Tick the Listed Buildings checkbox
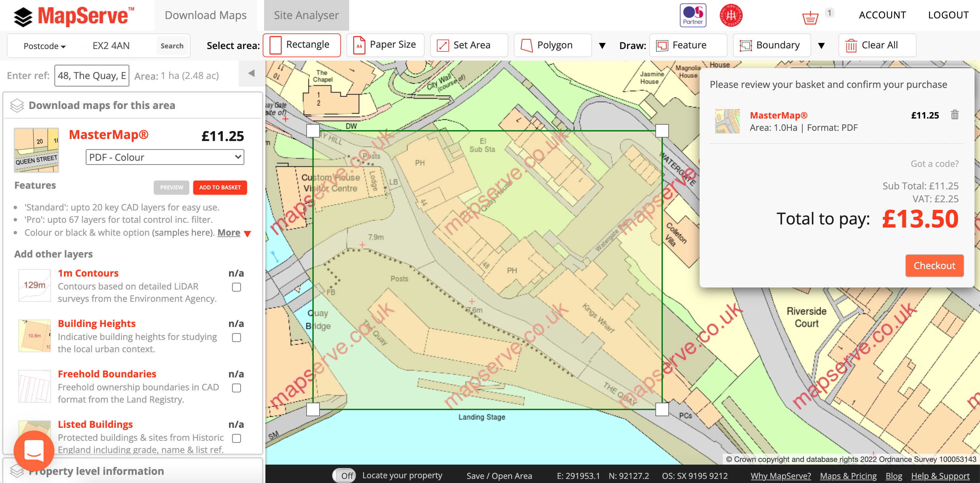The height and width of the screenshot is (483, 980). coord(236,438)
